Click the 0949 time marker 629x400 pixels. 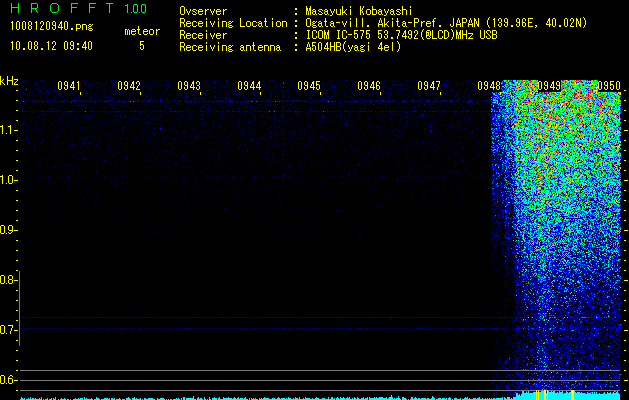tap(549, 86)
